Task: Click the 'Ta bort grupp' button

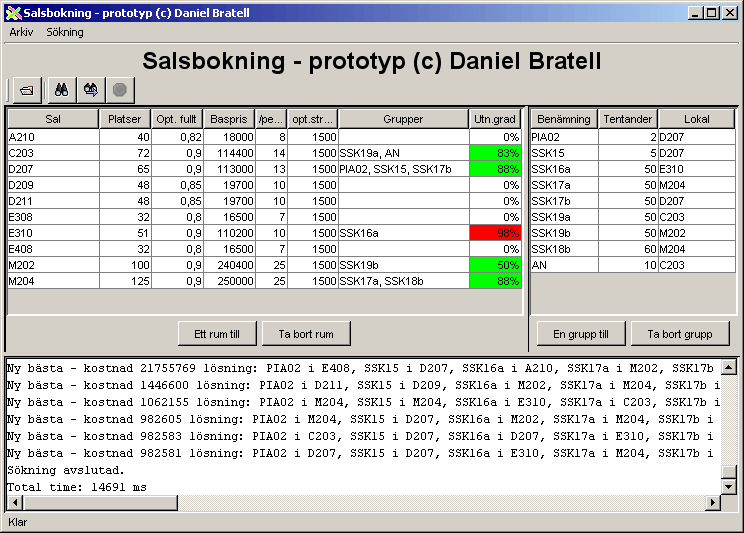Action: click(686, 333)
